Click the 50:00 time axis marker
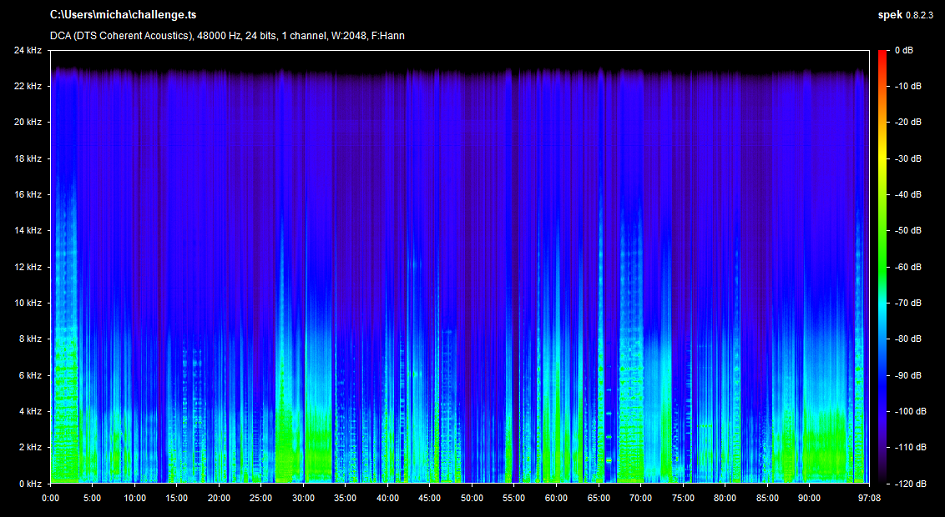Image resolution: width=945 pixels, height=517 pixels. 471,497
